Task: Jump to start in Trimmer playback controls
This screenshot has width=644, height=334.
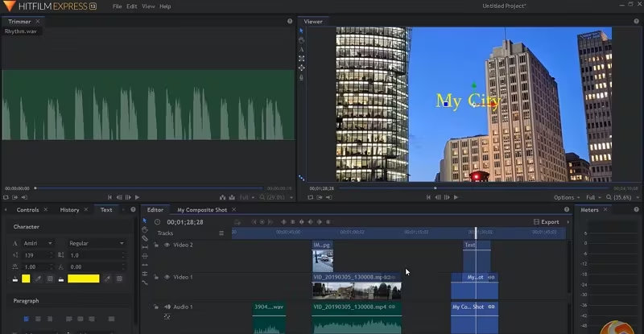Action: pyautogui.click(x=109, y=197)
